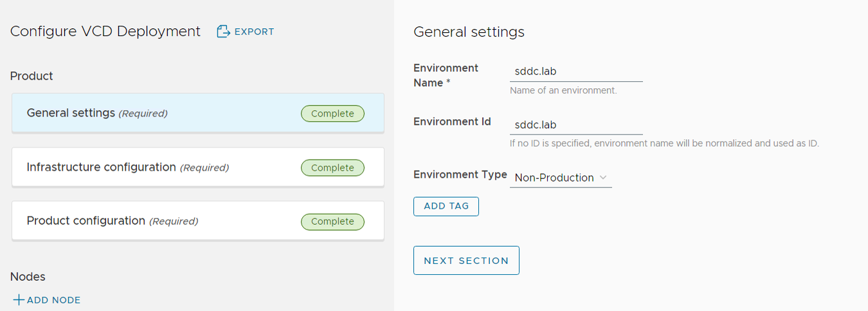Open the Environment Type dropdown

(559, 178)
